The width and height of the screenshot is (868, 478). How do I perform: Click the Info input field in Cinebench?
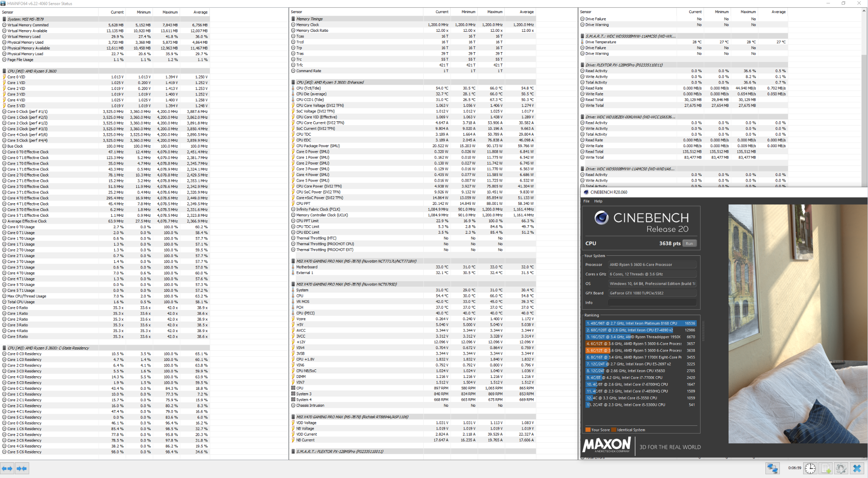(x=652, y=302)
